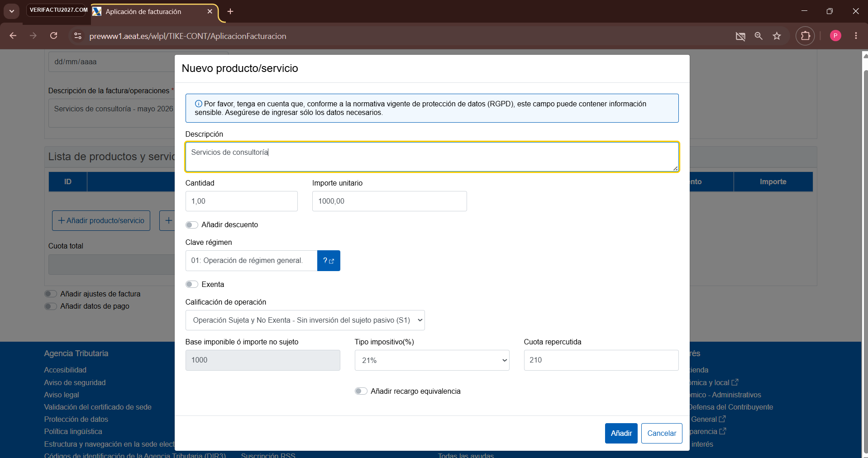Bookmark this page with the star icon

click(x=777, y=36)
